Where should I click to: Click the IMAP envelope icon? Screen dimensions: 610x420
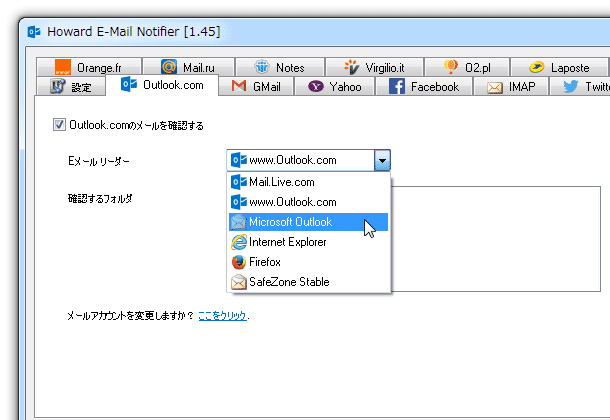pyautogui.click(x=495, y=87)
